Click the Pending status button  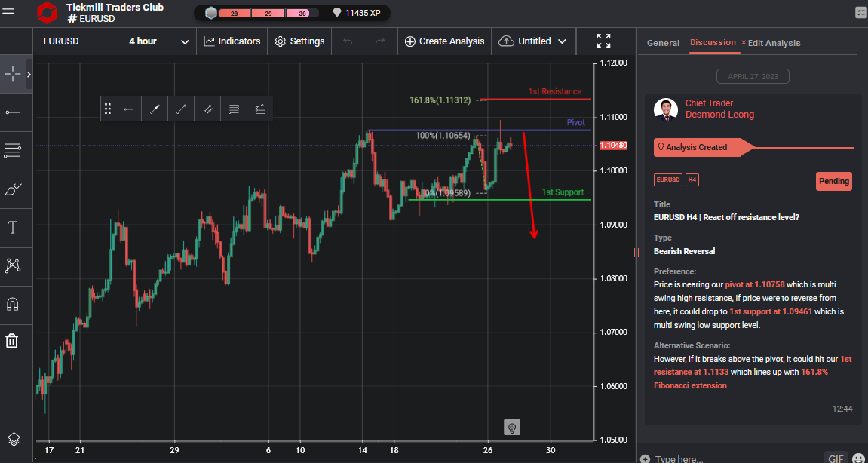(x=833, y=181)
